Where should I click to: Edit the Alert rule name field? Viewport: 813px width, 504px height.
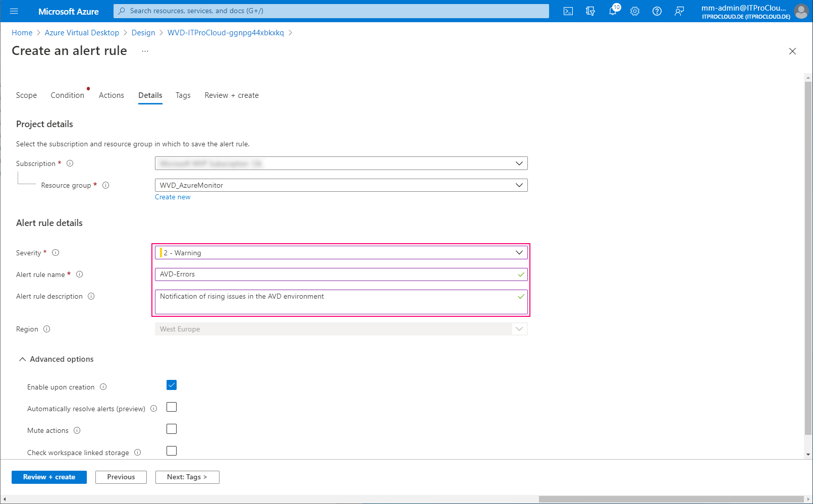point(341,274)
